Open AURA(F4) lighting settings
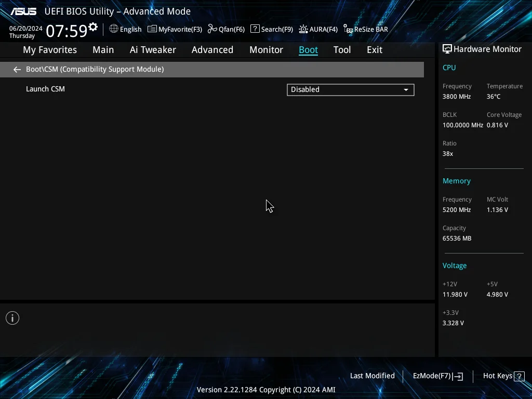The image size is (532, 399). point(318,29)
